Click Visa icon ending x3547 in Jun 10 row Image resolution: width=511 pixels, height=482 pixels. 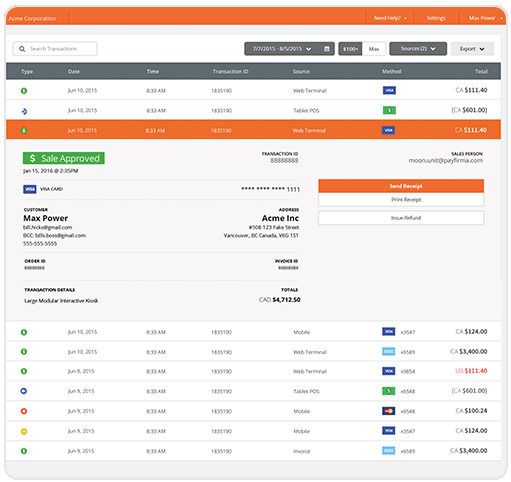388,332
